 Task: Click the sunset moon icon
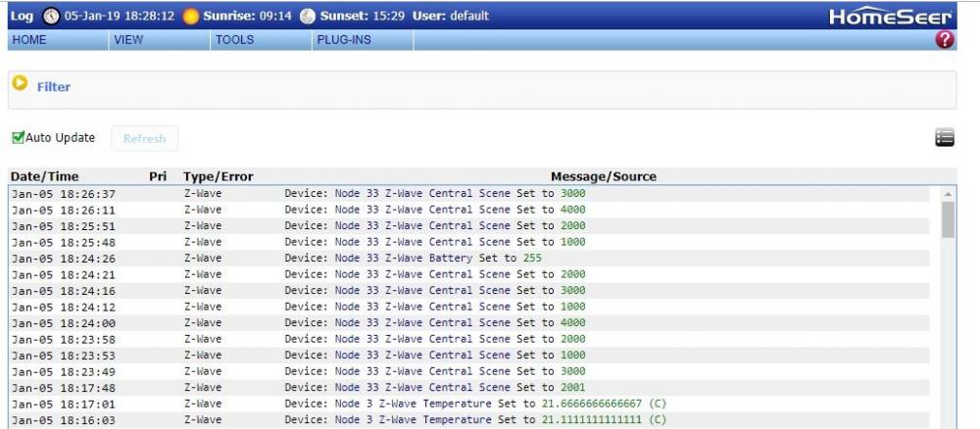click(x=308, y=17)
